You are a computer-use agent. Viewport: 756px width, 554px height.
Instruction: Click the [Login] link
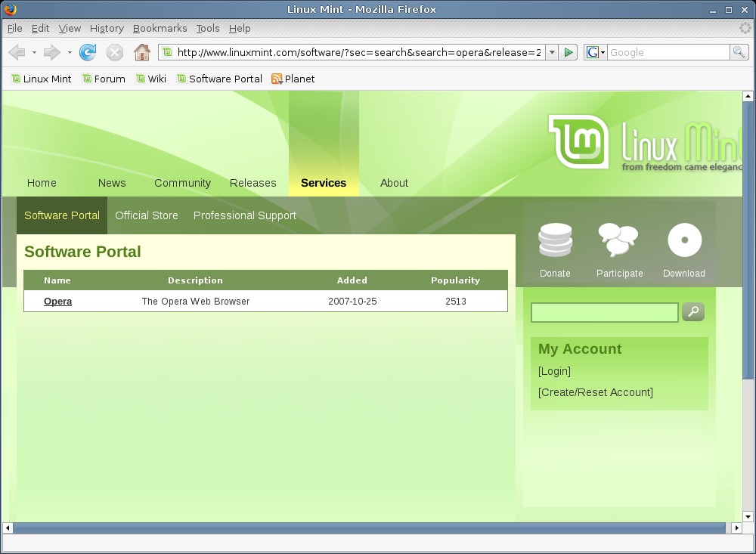coord(554,371)
